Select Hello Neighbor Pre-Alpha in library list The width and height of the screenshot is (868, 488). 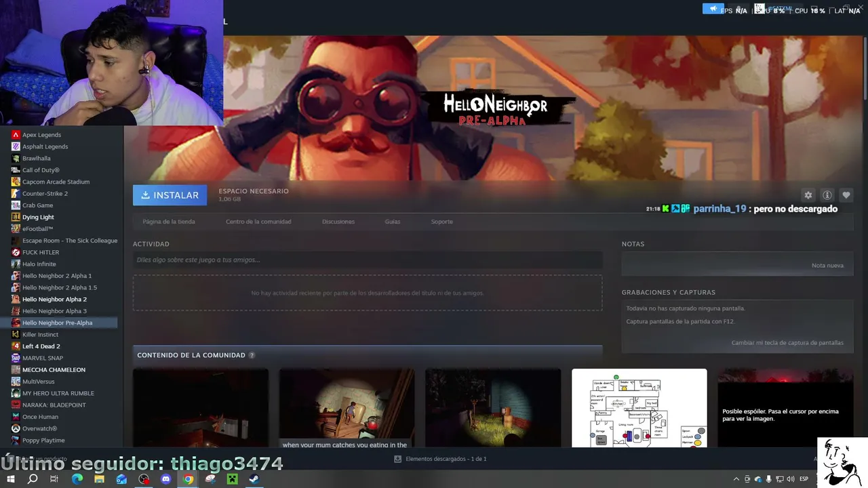[59, 323]
